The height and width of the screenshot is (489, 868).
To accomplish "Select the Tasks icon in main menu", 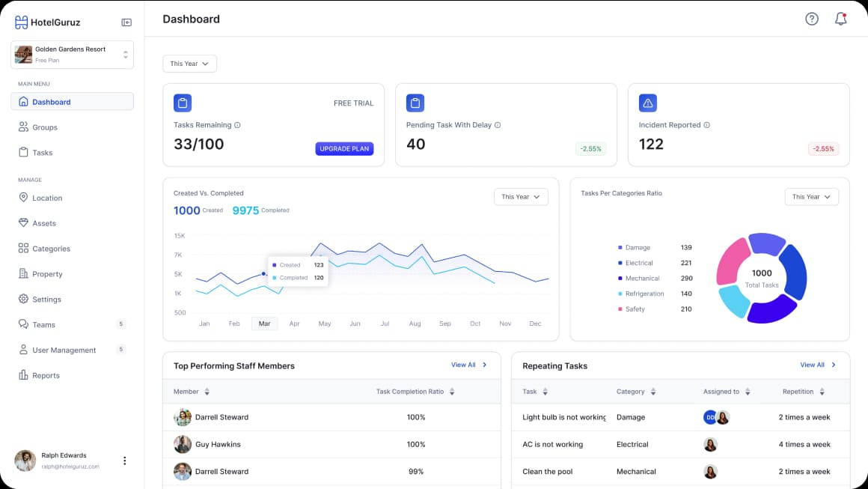I will (x=25, y=152).
